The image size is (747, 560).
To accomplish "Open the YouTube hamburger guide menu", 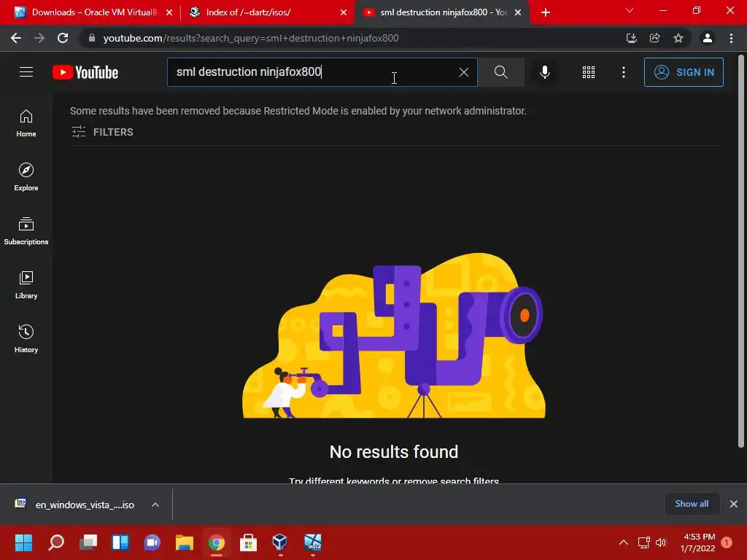I will pos(26,72).
